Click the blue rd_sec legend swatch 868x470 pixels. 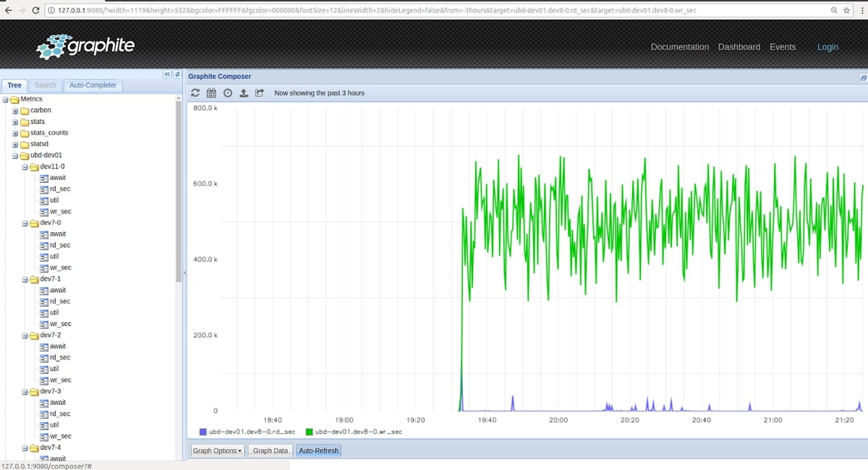click(203, 432)
